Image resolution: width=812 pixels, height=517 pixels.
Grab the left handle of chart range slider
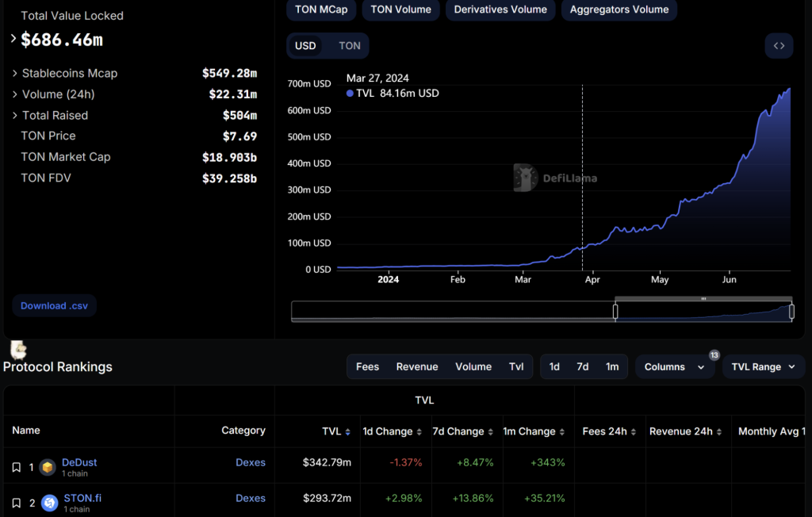click(615, 312)
